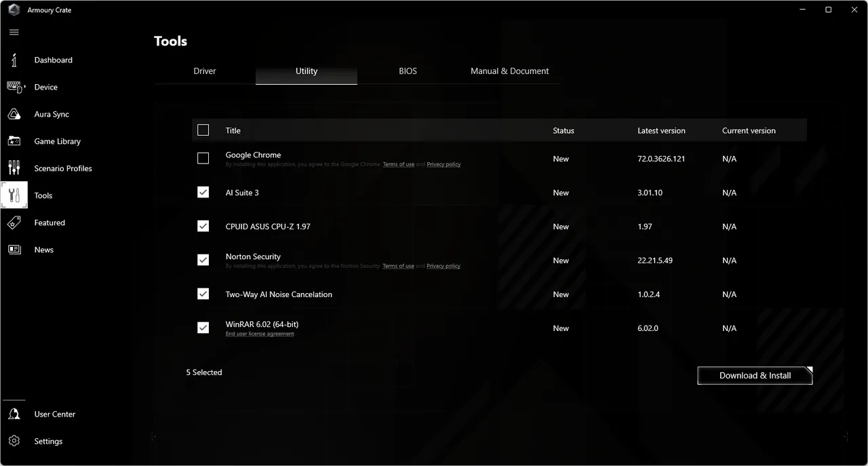Open the Manual & Document tab
The width and height of the screenshot is (868, 466).
pos(510,71)
